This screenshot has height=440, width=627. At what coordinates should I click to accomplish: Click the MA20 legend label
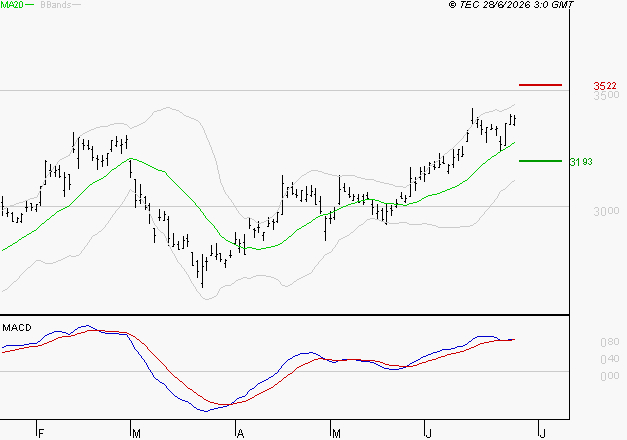12,5
